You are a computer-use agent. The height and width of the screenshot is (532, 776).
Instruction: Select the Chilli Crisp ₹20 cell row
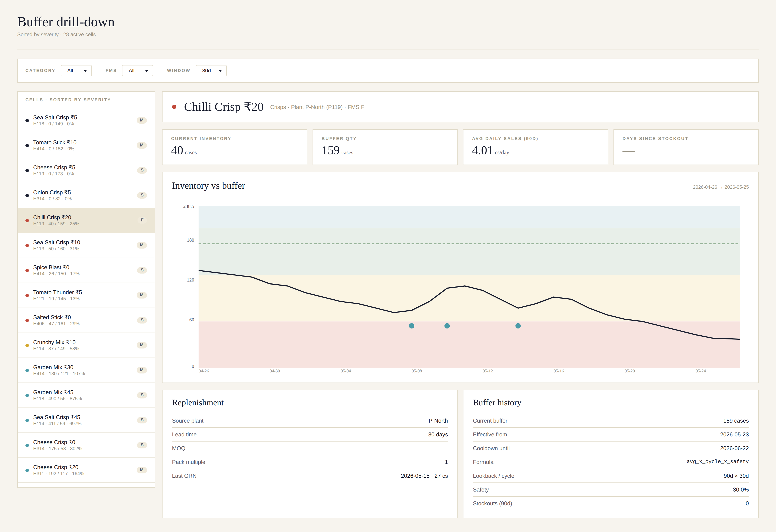[86, 221]
